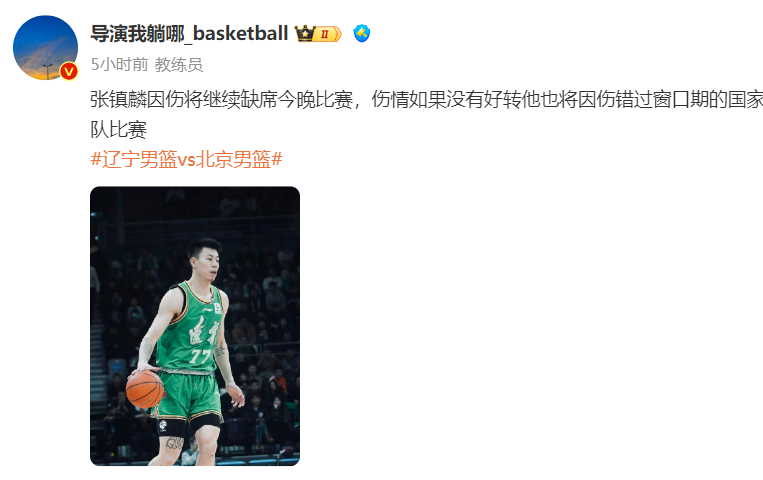
Task: Click the blue gavel shield badge
Action: tap(362, 34)
